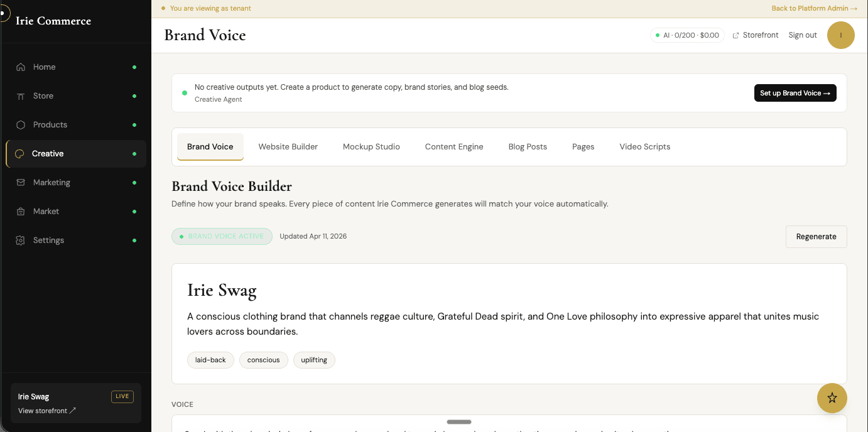Open the Blog Posts tab

tap(528, 147)
